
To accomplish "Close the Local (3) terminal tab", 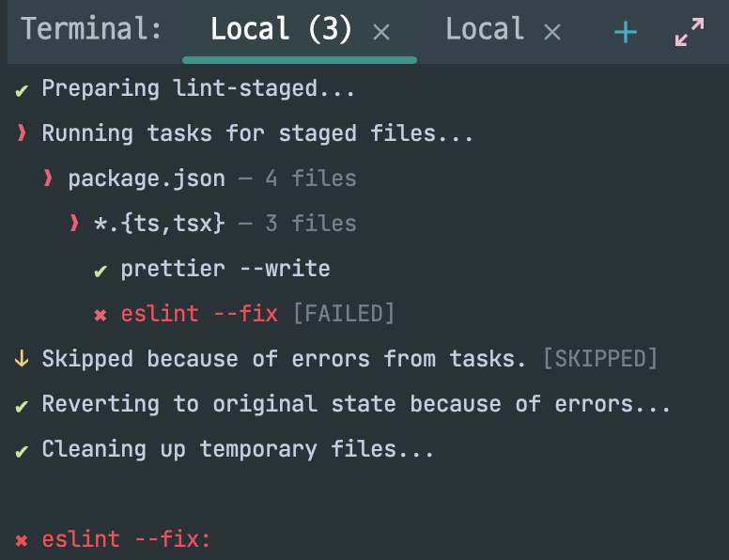I will click(x=381, y=33).
